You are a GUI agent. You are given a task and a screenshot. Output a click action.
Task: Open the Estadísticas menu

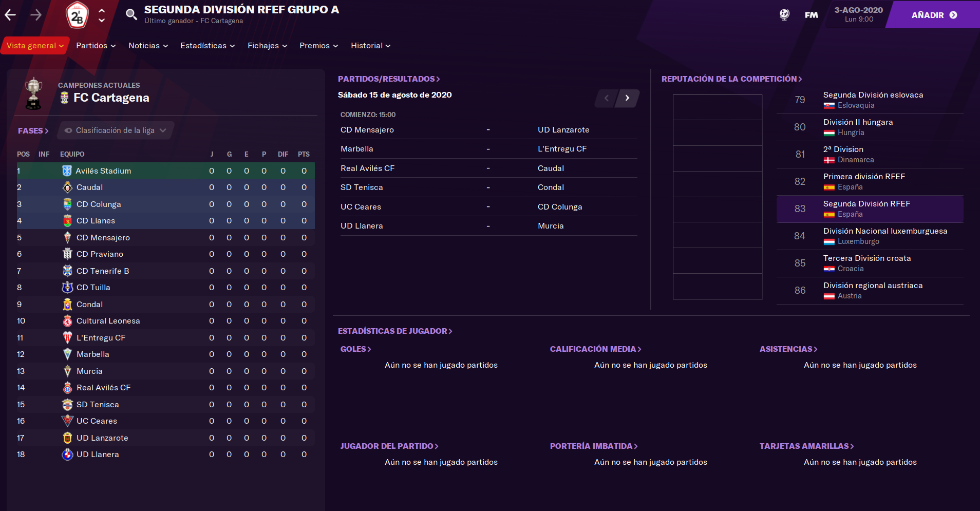[208, 46]
